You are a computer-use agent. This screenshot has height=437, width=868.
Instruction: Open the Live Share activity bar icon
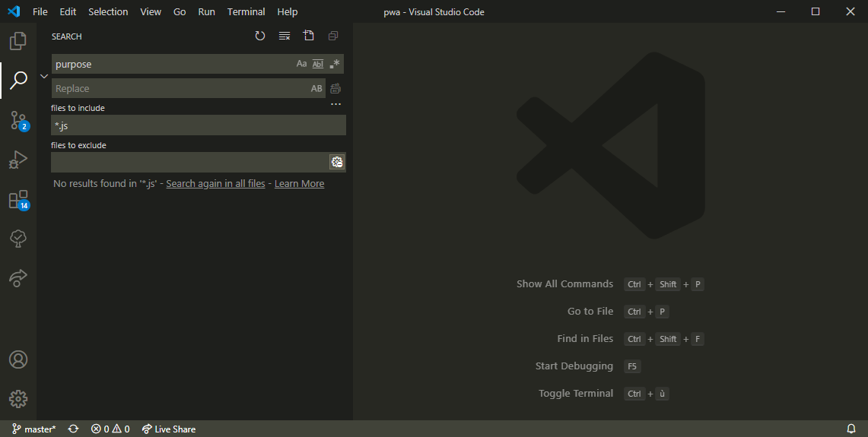(x=17, y=277)
